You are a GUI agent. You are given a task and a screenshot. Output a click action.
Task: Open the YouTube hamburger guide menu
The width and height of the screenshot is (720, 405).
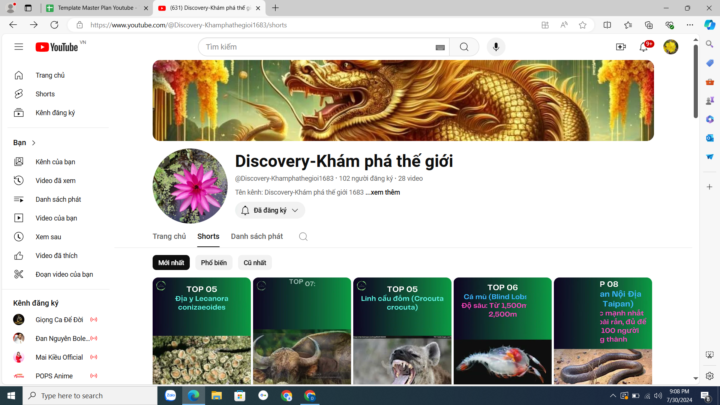[x=18, y=47]
